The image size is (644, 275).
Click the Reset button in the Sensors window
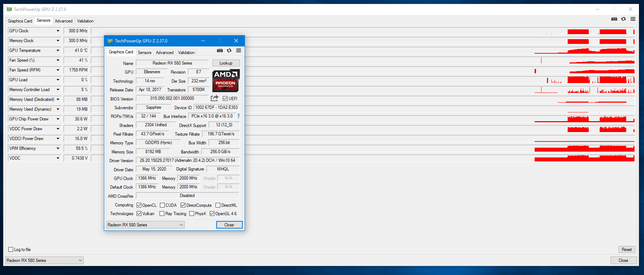[x=627, y=250]
